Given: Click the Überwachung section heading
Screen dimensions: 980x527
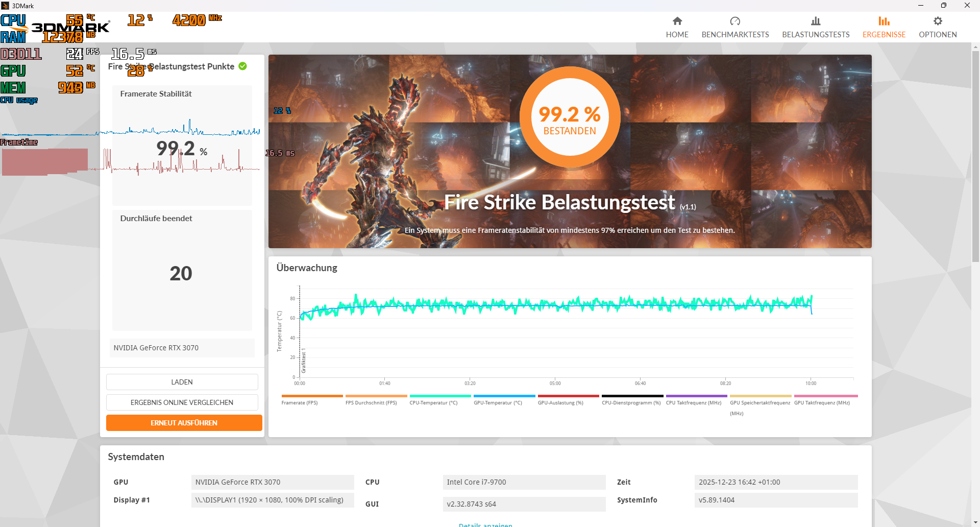Looking at the screenshot, I should pos(307,268).
